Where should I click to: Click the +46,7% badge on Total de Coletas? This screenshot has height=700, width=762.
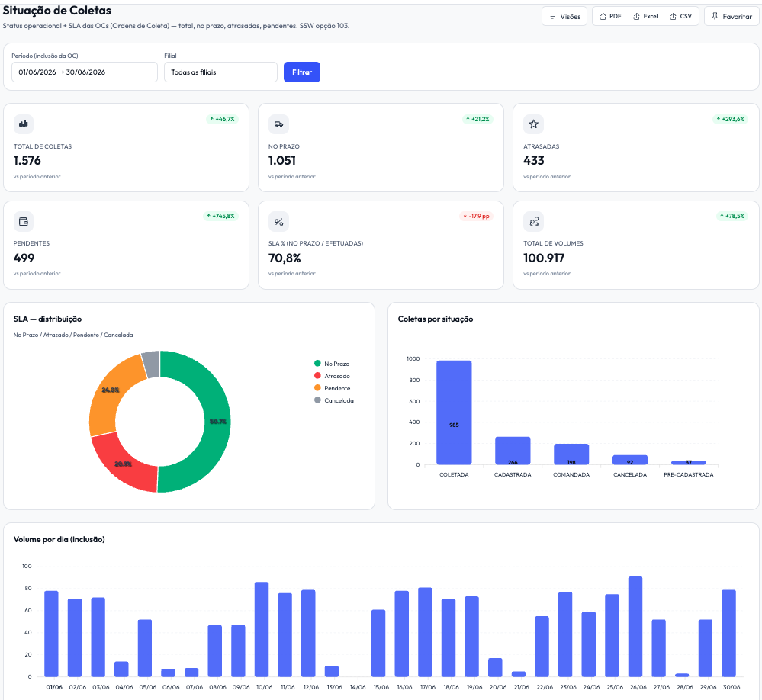pos(222,119)
